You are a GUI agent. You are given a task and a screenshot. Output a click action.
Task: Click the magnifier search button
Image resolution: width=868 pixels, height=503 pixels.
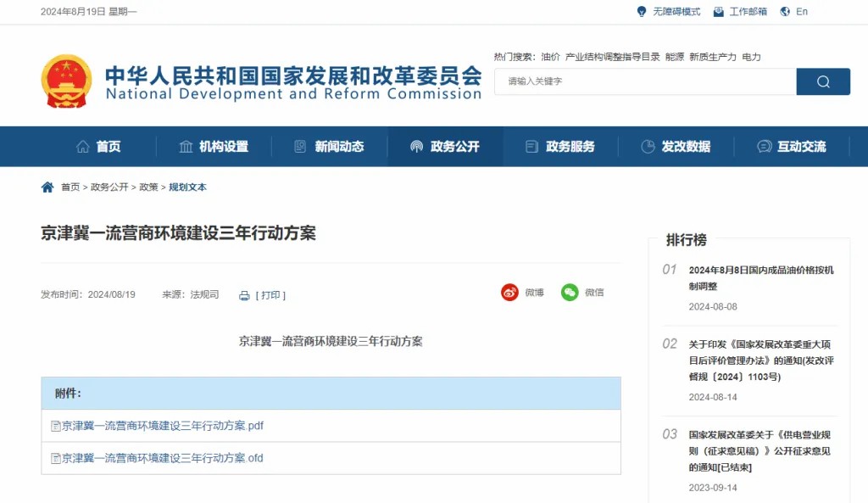coord(822,81)
